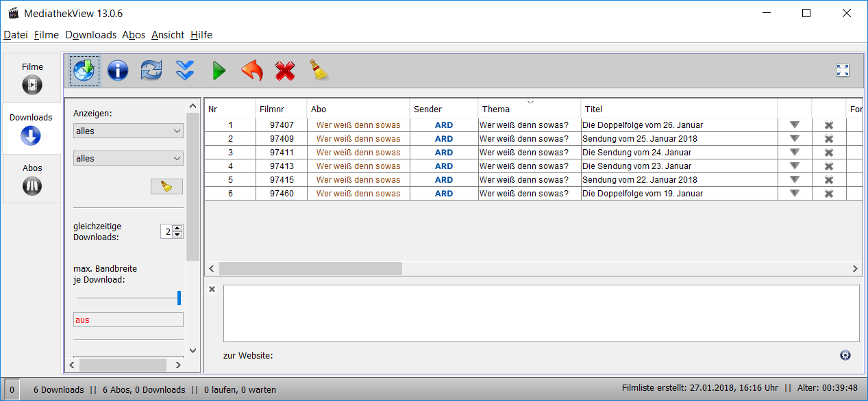
Task: Increase gleichzeitige Downloads with up arrow
Action: point(177,228)
